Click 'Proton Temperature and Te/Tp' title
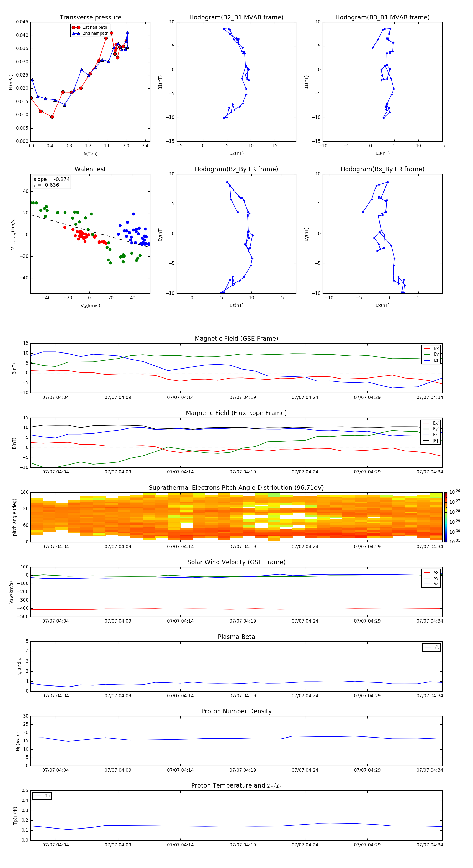 click(x=236, y=786)
